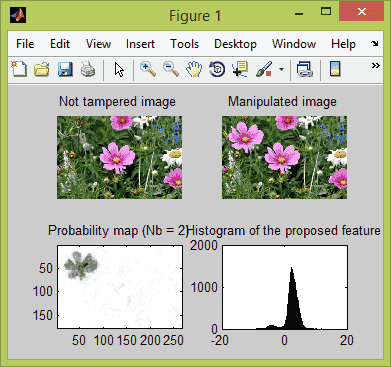Open the Insert menu
This screenshot has height=367, width=391.
tap(140, 44)
